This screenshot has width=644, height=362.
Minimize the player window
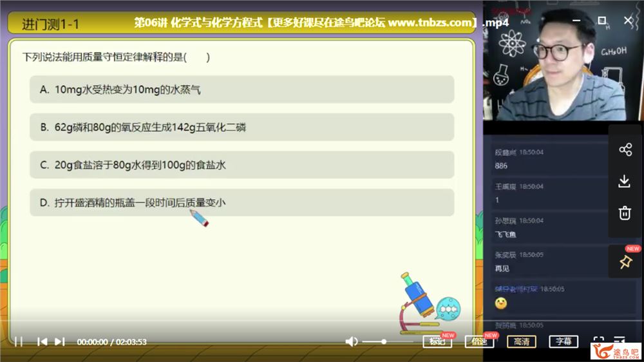coord(576,20)
